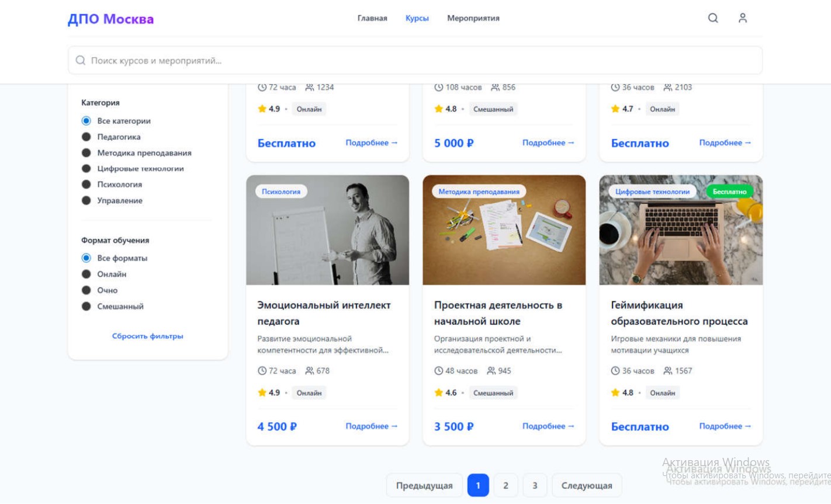Select the Педагогика category filter
Screen dimensions: 831x504
click(x=86, y=137)
